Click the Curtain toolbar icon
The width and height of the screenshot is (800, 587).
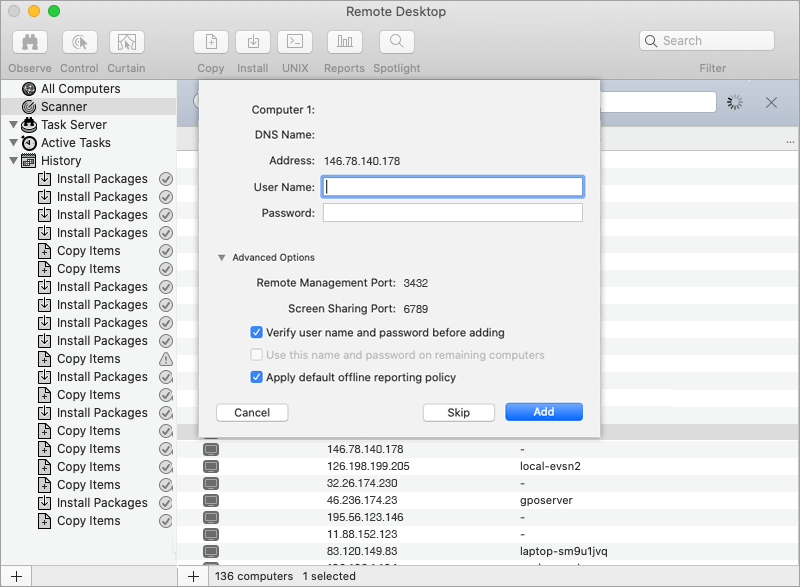126,42
